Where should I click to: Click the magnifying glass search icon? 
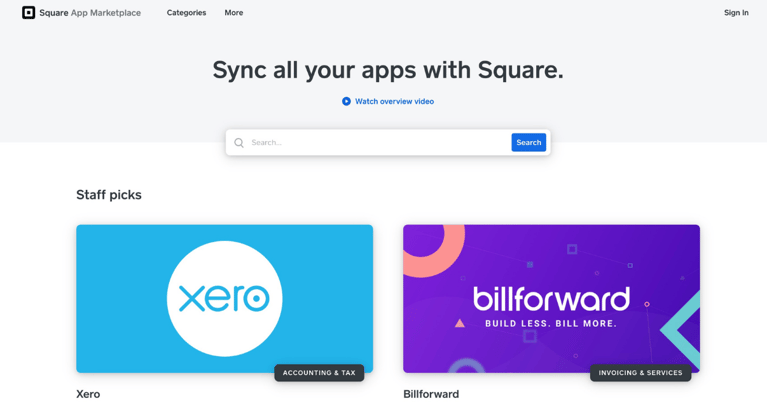tap(239, 143)
